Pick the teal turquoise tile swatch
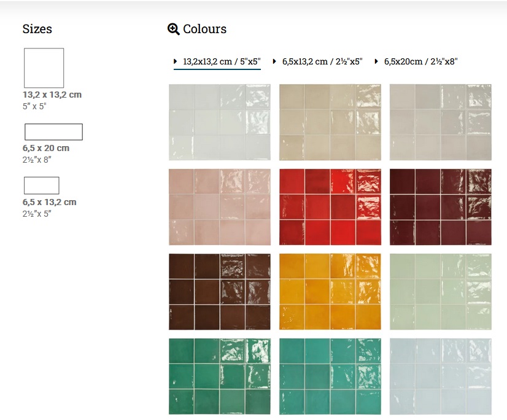The width and height of the screenshot is (507, 420). (330, 376)
